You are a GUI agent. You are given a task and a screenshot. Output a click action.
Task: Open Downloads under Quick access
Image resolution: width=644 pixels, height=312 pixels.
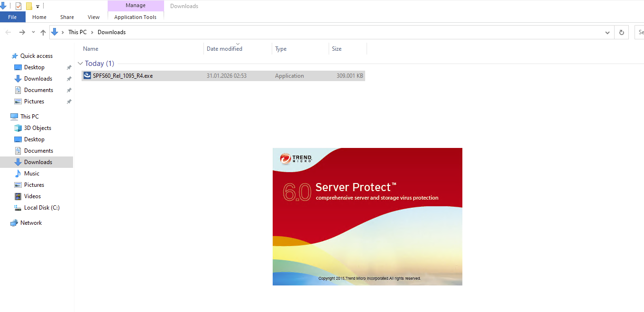coord(38,79)
